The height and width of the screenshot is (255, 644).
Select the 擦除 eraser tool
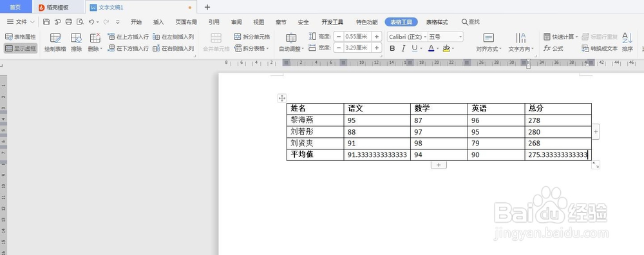77,42
